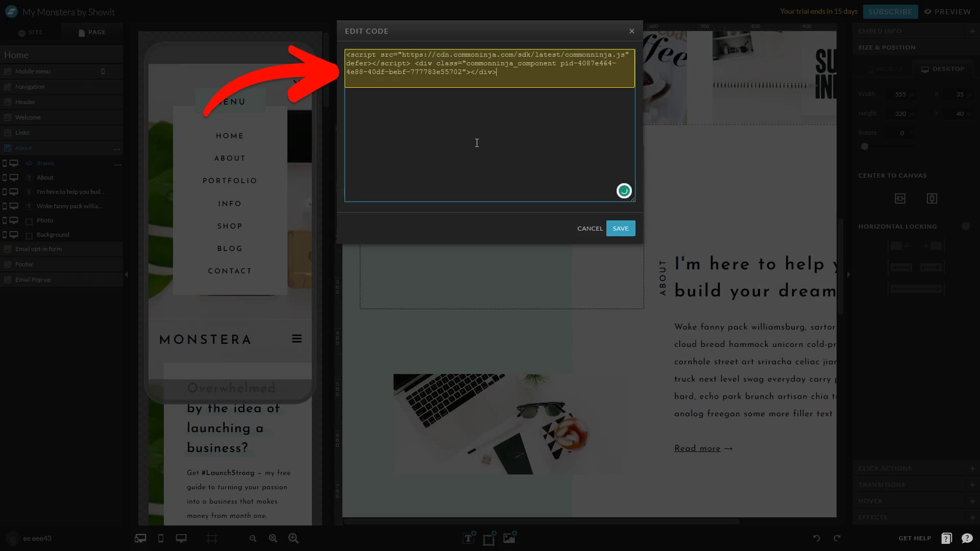Expand the Effects section
Screen dimensions: 980x551
(972, 517)
